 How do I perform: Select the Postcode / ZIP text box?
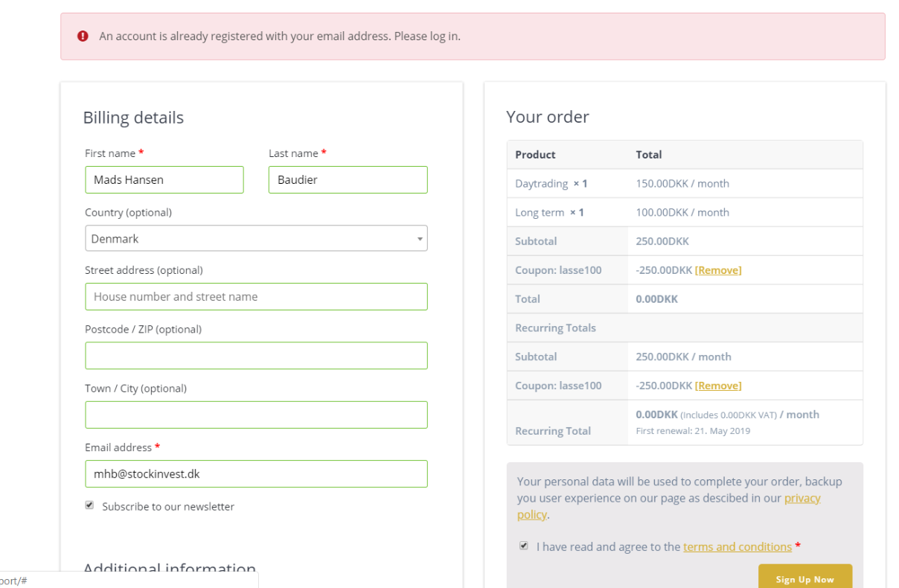(x=256, y=356)
